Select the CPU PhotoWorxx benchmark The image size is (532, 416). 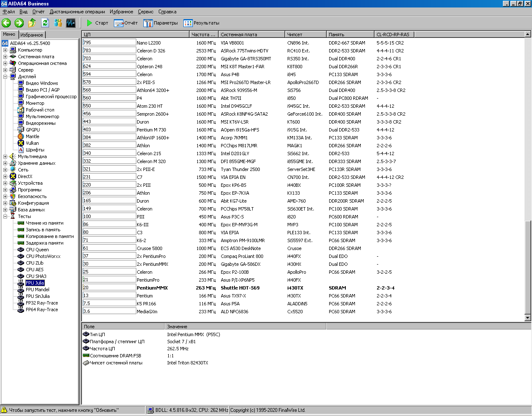(x=43, y=256)
